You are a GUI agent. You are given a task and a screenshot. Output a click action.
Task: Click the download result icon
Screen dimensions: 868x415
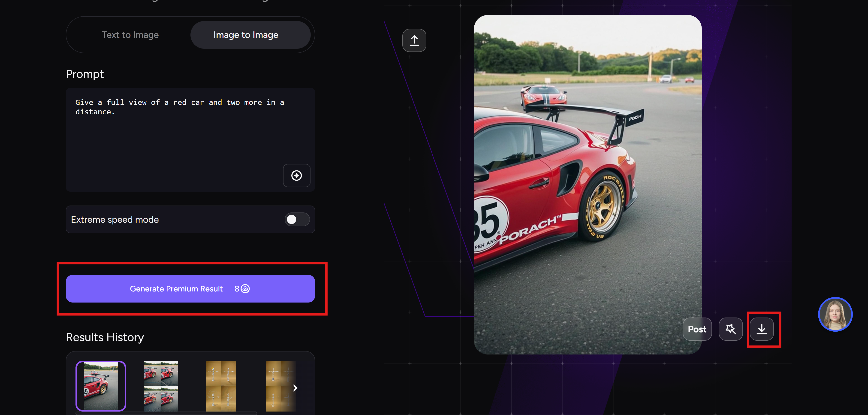pos(762,329)
